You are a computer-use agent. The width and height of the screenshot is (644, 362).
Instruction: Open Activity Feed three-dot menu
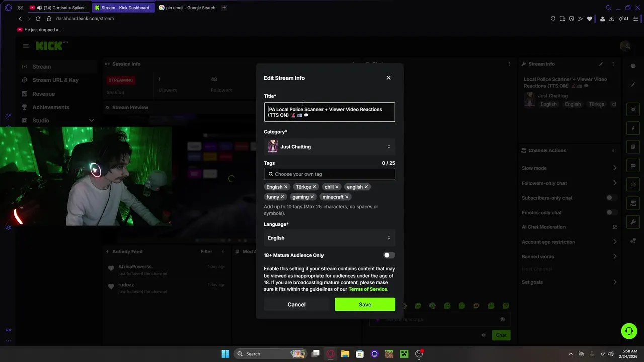[x=223, y=252]
